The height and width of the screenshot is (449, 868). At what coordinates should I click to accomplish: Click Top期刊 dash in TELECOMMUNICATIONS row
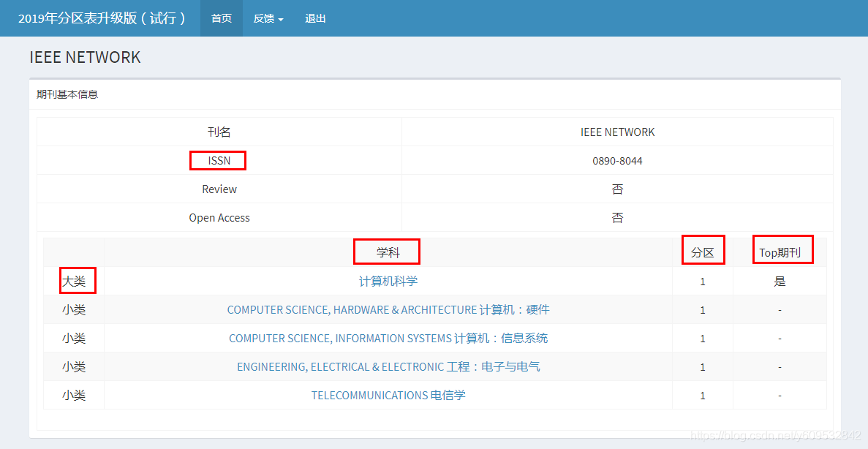[780, 396]
